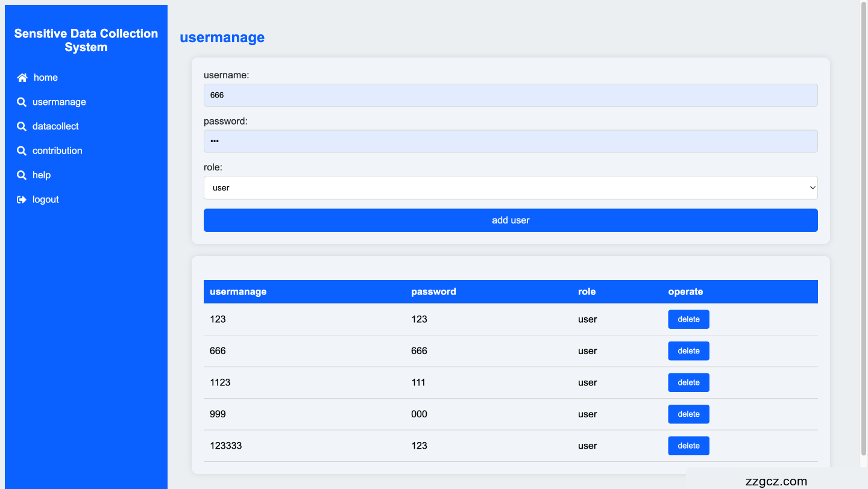Click the magnifier icon next to usermanage
The height and width of the screenshot is (489, 868).
click(x=21, y=102)
